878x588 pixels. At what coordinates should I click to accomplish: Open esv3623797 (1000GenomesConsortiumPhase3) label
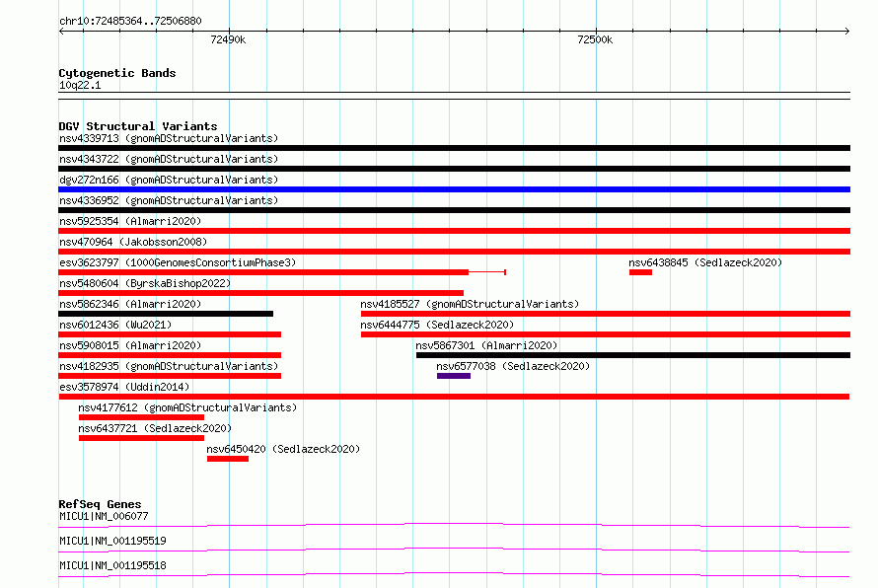[178, 262]
